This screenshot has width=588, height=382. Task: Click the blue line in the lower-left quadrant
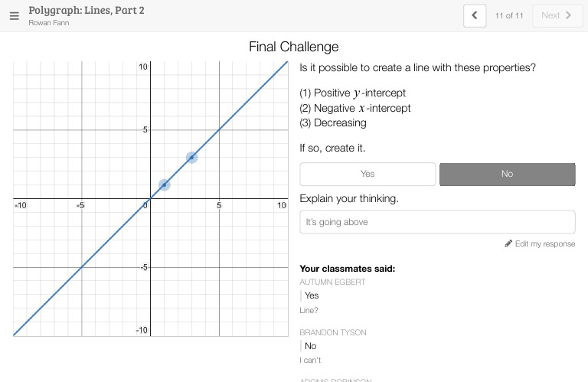82,267
